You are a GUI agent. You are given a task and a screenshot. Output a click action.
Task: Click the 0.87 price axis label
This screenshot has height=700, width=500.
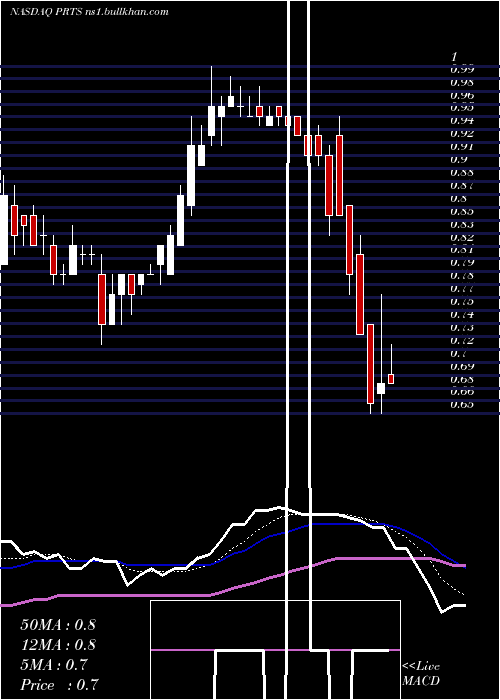pyautogui.click(x=462, y=185)
